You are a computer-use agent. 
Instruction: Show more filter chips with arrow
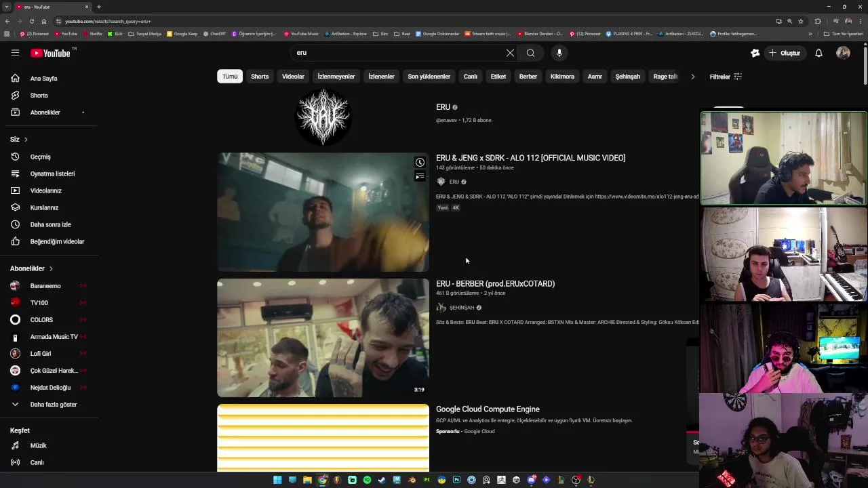pos(692,77)
